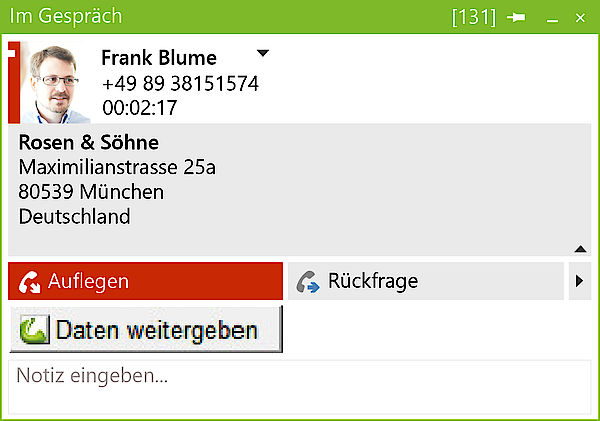Click the red hang-up phone icon
600x421 pixels.
[x=29, y=282]
